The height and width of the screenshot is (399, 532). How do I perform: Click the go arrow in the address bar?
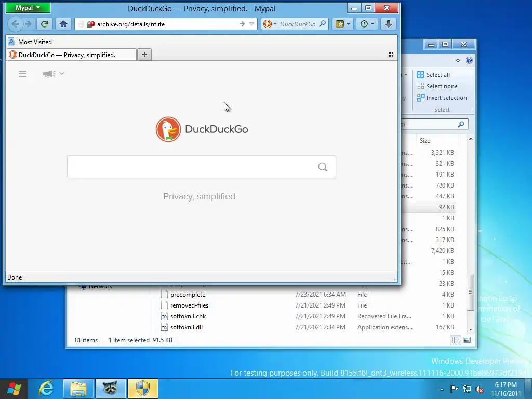pos(242,24)
